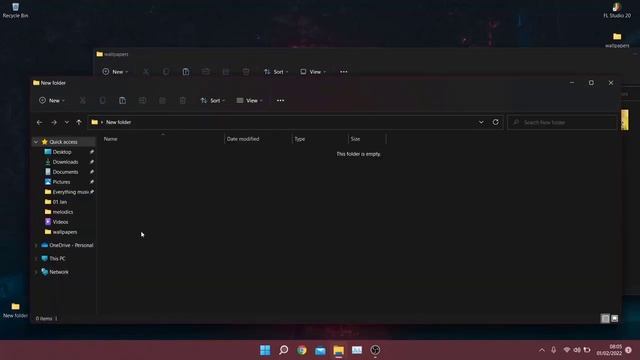Select Documents in Quick access

pyautogui.click(x=65, y=172)
